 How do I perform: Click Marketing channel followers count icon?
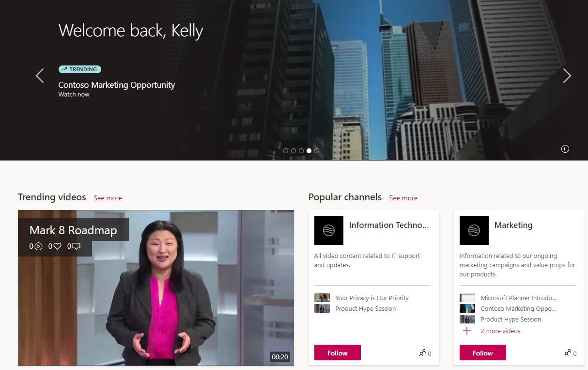tap(568, 353)
